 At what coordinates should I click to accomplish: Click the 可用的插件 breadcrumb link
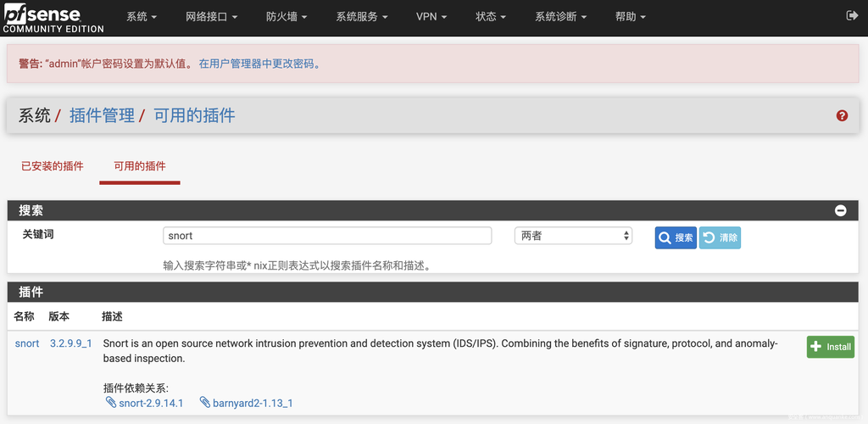pyautogui.click(x=194, y=115)
